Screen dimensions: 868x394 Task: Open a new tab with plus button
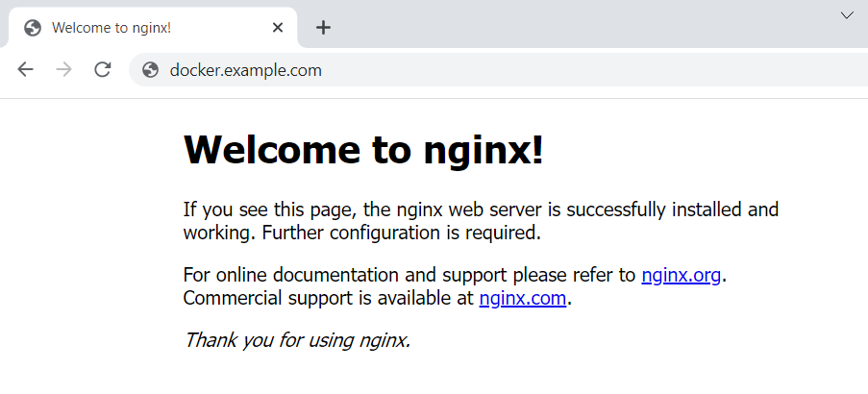pos(323,27)
